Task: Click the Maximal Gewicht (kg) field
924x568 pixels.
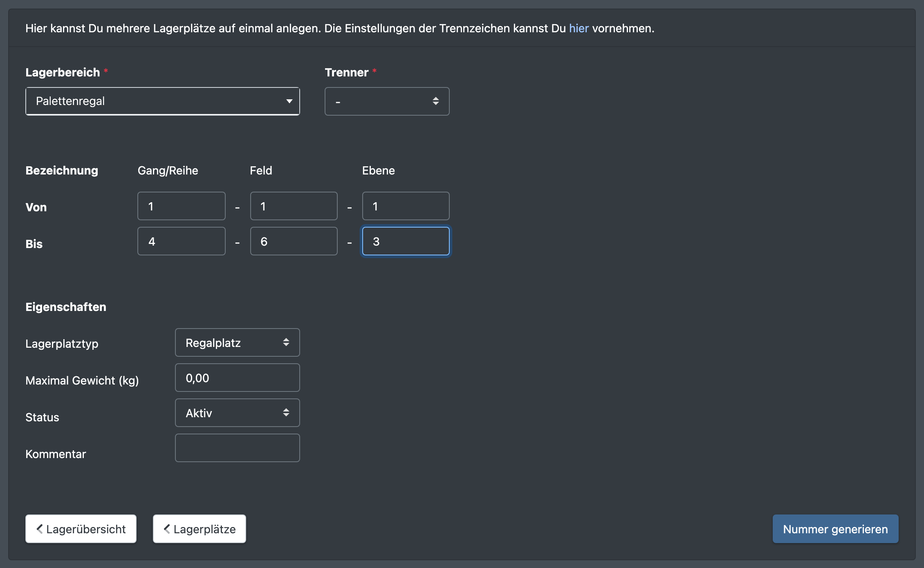Action: pos(237,378)
